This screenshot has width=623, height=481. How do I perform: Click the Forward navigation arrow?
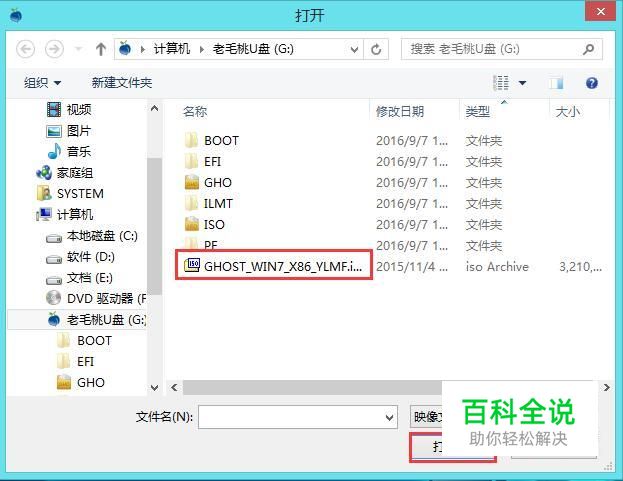tap(54, 49)
